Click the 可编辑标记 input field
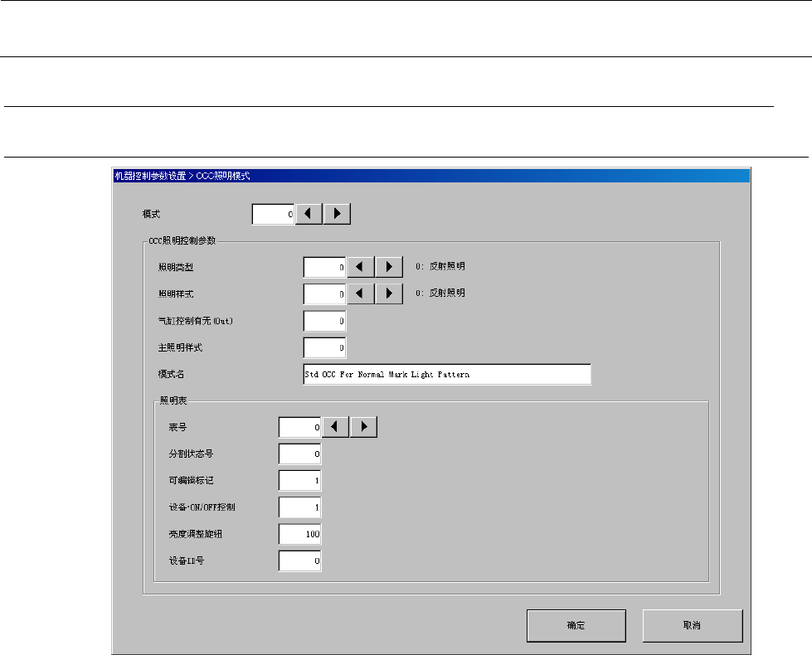Viewport: 812px width, 655px height. tap(300, 481)
